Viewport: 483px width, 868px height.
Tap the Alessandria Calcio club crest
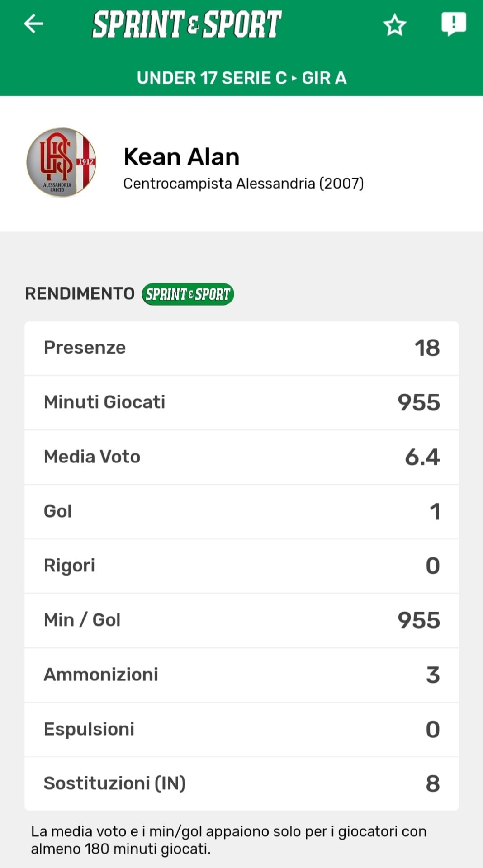62,162
